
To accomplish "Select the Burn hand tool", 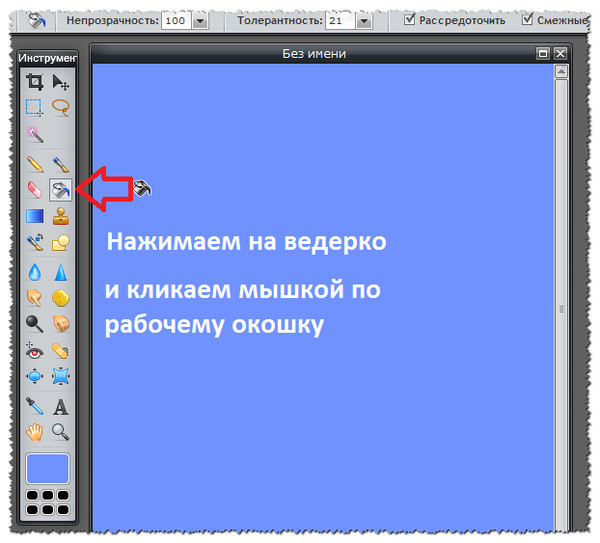I will point(60,324).
